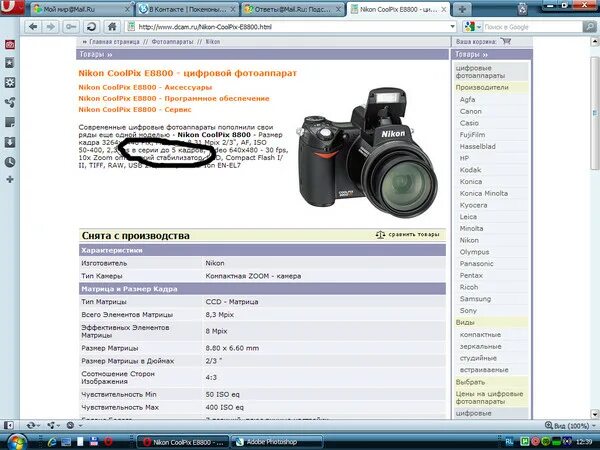Viewport: 600px width, 450px height.
Task: Open the Unite share sidebar panel
Action: [x=10, y=102]
